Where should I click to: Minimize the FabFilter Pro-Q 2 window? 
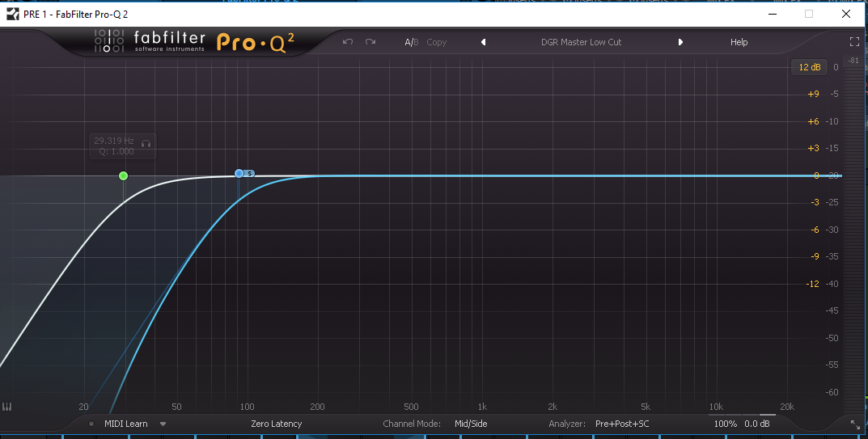pyautogui.click(x=773, y=14)
